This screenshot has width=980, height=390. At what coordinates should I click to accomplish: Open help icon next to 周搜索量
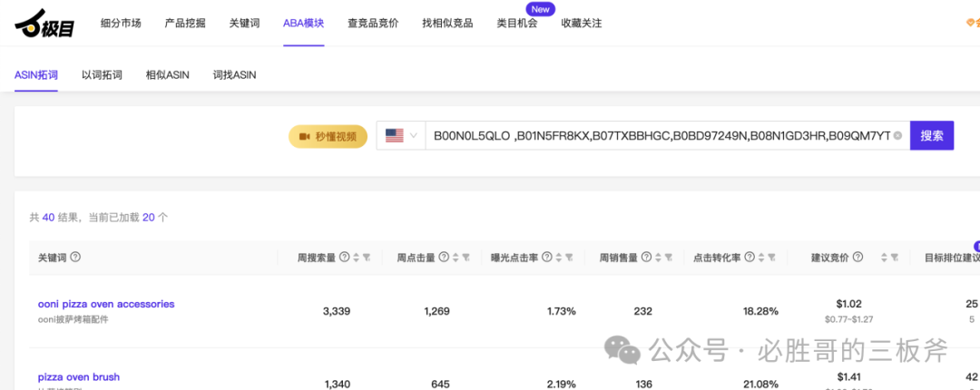[x=345, y=257]
